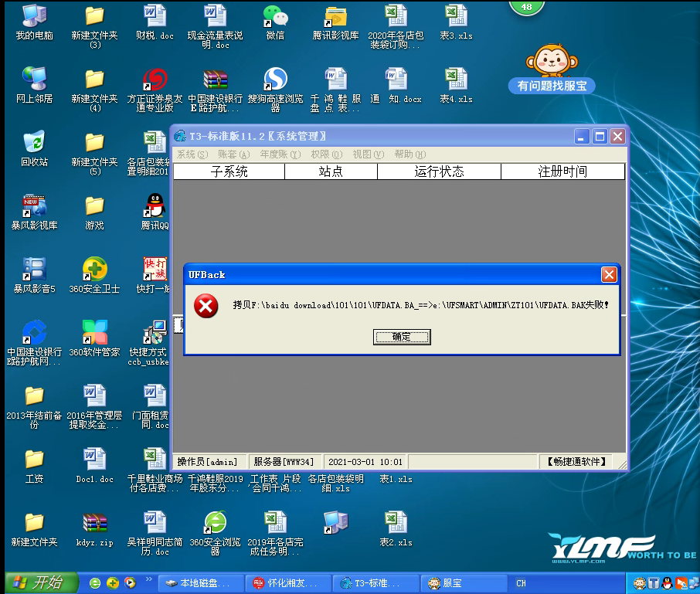Open the 帮助(H) menu

click(409, 154)
